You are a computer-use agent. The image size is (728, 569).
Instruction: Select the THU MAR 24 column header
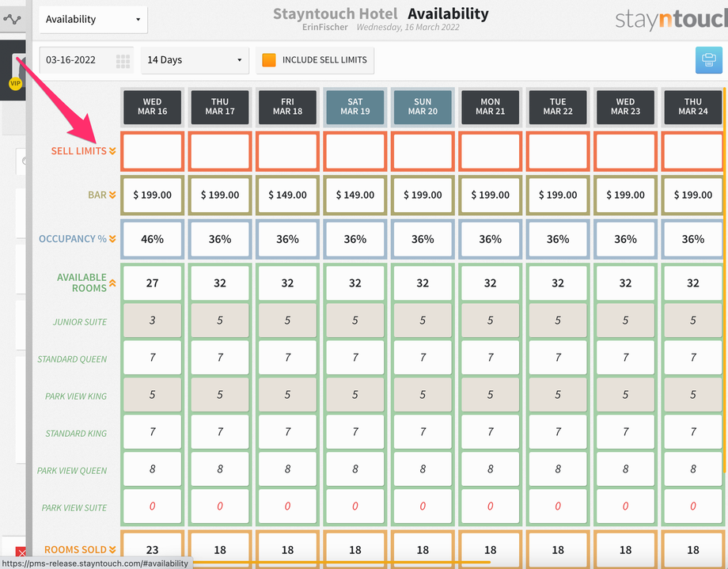point(693,107)
